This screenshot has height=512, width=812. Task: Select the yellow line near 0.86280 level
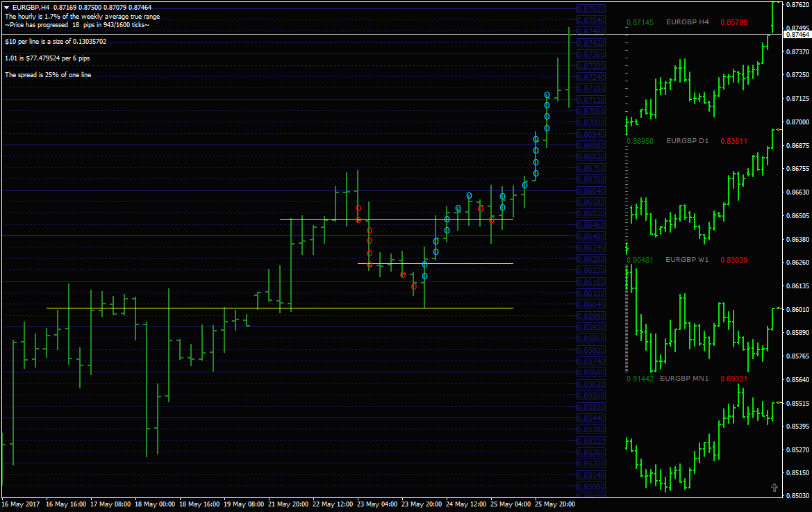(x=436, y=263)
